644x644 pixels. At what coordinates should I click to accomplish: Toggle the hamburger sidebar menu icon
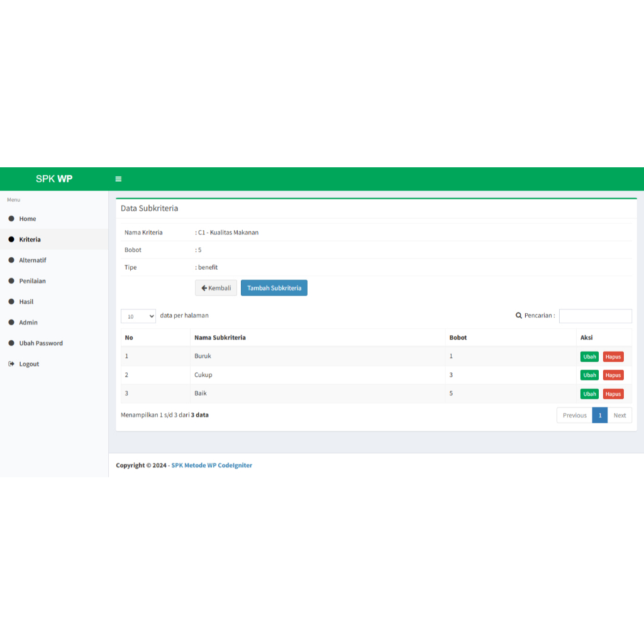[x=118, y=179]
